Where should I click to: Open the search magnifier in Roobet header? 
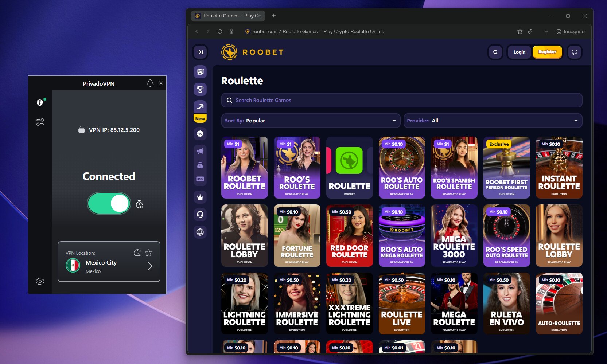pyautogui.click(x=495, y=52)
